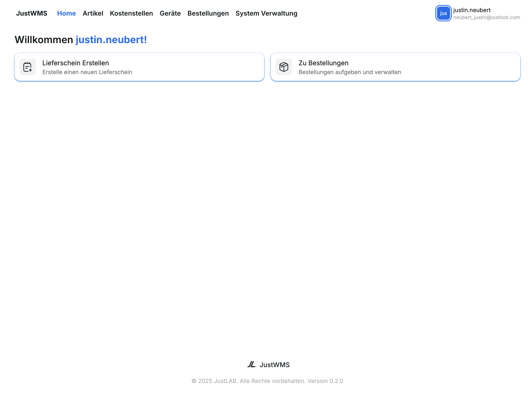
Task: Open Bestellungen in the top navigation
Action: [x=208, y=13]
